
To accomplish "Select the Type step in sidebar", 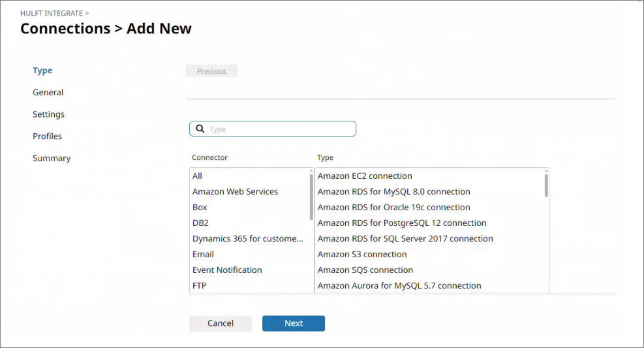I will click(x=42, y=71).
